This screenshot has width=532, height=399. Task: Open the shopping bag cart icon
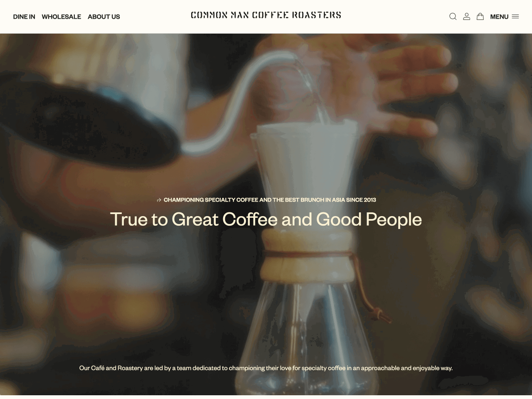click(x=480, y=17)
